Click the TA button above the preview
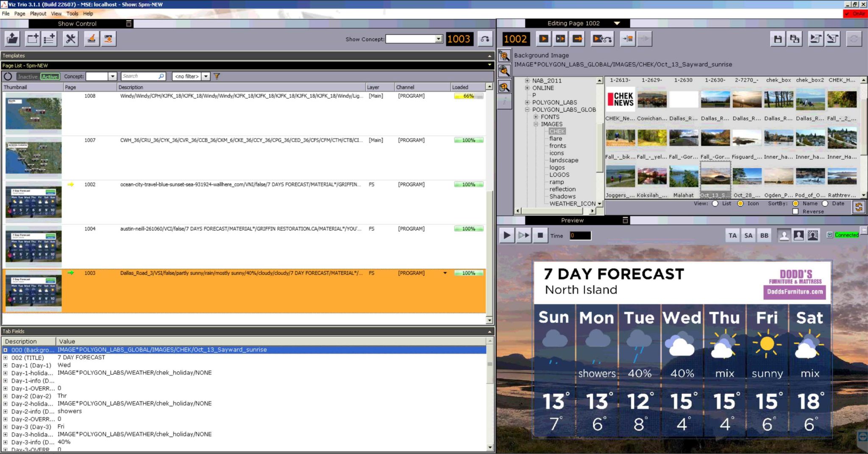This screenshot has width=868, height=454. click(x=733, y=235)
